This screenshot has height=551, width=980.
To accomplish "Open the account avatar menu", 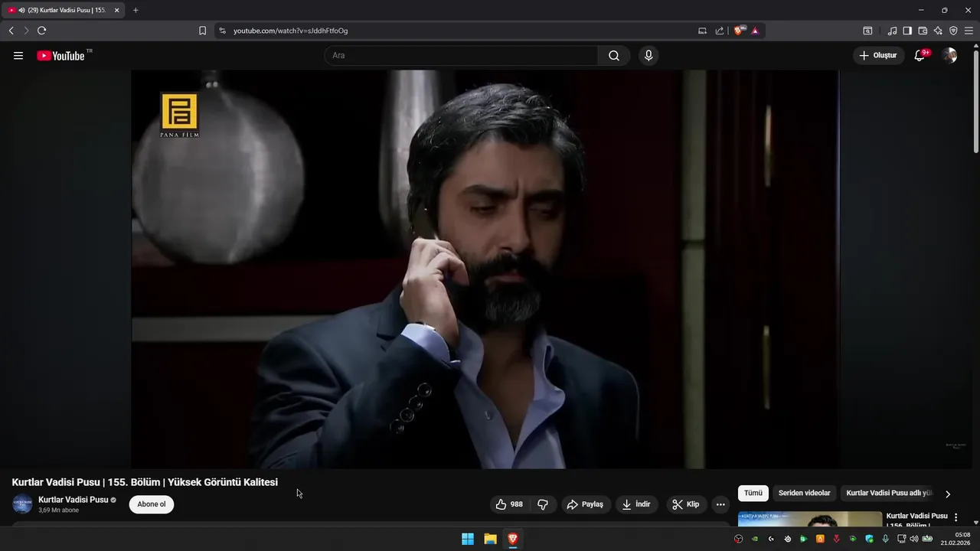I will (x=949, y=56).
